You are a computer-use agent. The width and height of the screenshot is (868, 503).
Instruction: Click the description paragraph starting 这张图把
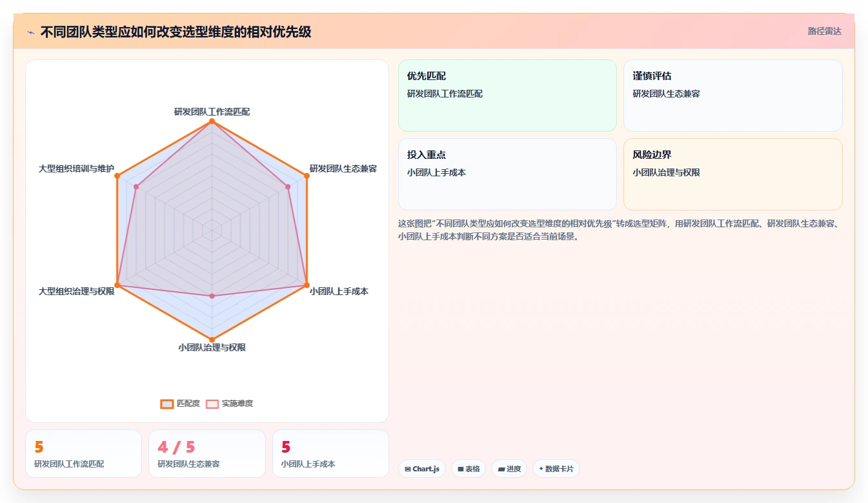tap(619, 230)
